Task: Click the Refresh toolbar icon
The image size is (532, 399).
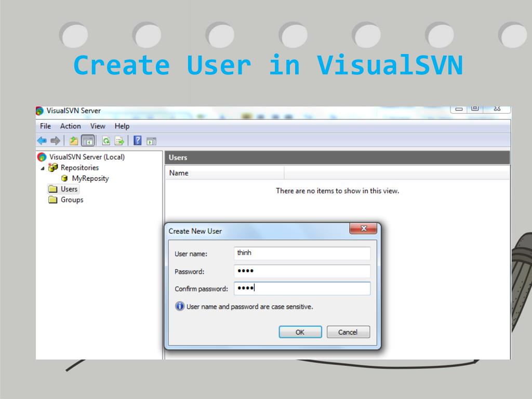Action: (106, 140)
